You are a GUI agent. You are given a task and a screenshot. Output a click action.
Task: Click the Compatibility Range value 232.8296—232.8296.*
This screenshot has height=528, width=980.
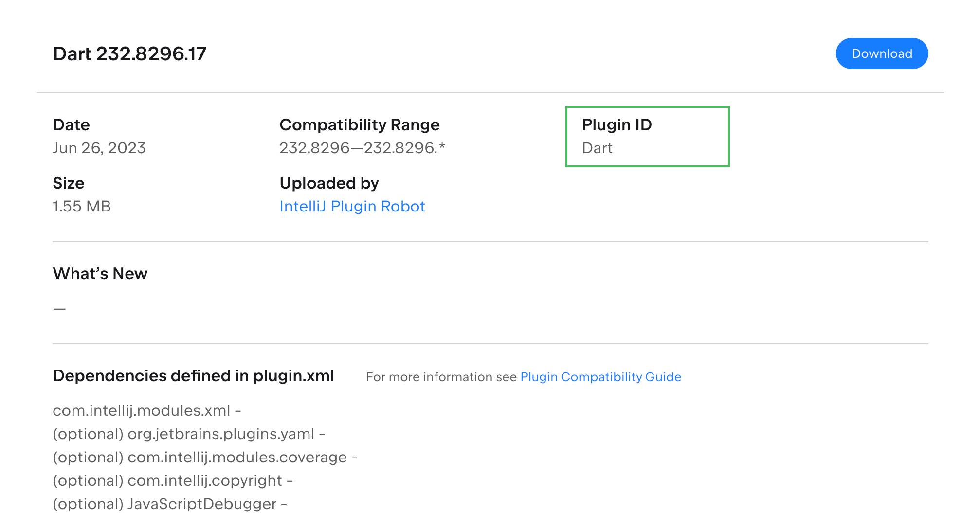364,148
